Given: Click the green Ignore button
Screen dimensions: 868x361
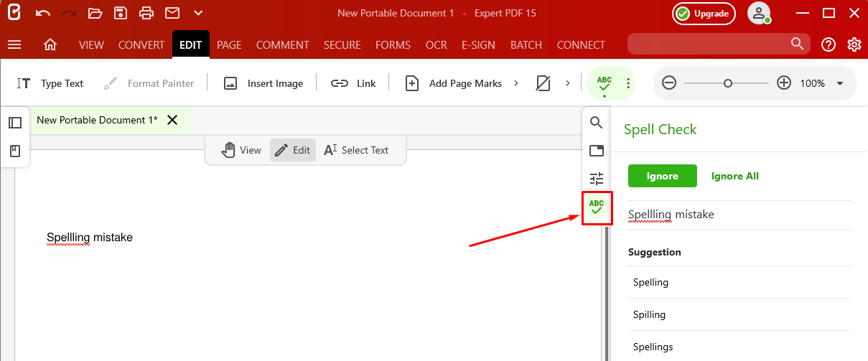Looking at the screenshot, I should (x=663, y=176).
